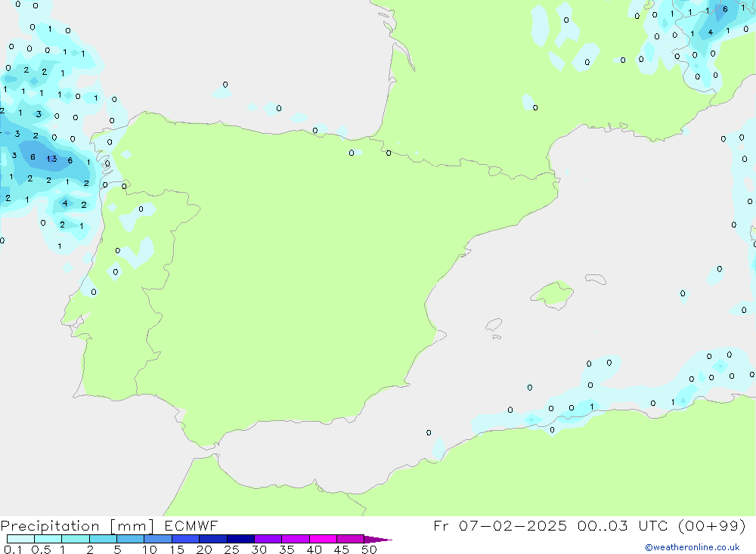Viewport: 756px width, 554px height.
Task: Click the "Precipitation" title word
Action: click(50, 526)
